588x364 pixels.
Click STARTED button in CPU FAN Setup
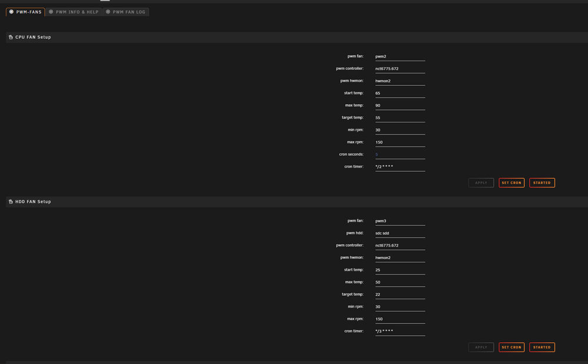pyautogui.click(x=542, y=183)
